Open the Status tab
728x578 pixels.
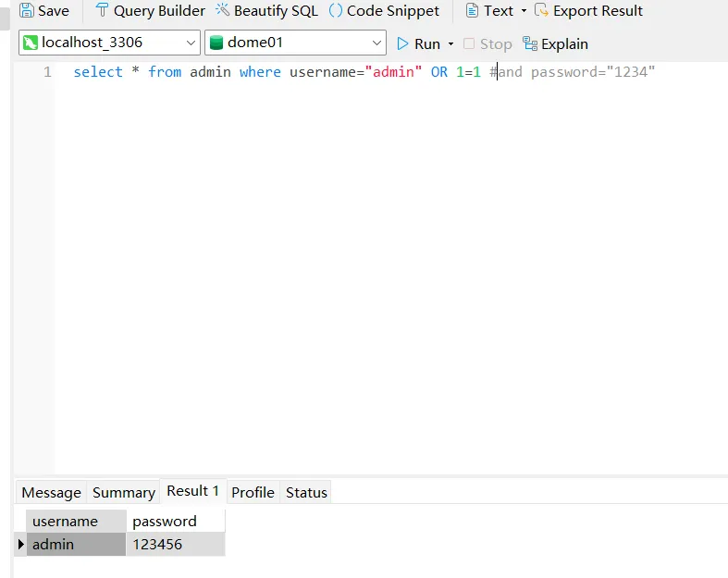click(306, 492)
